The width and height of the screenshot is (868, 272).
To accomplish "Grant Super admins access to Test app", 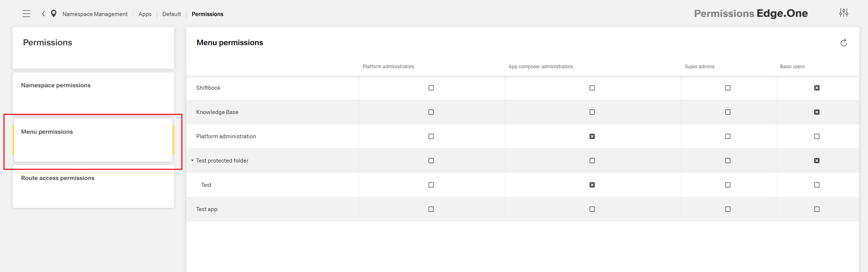I will 727,209.
